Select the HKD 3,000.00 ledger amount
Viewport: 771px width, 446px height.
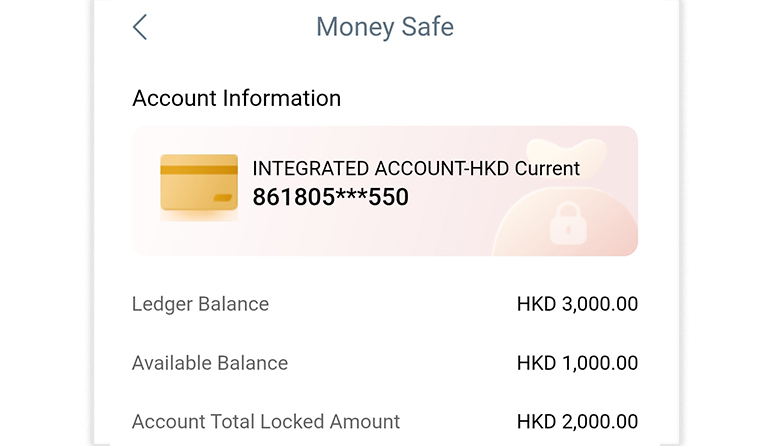pyautogui.click(x=577, y=304)
